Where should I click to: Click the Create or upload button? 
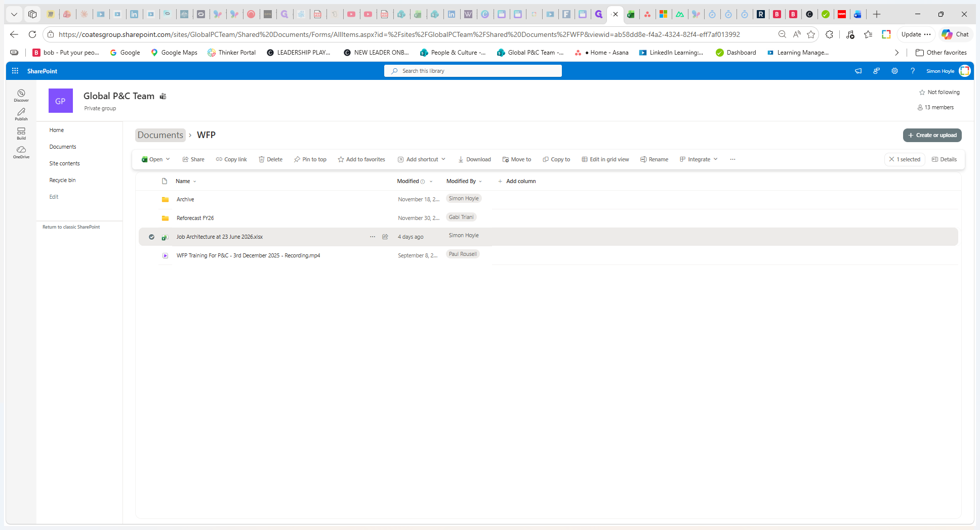(x=932, y=135)
